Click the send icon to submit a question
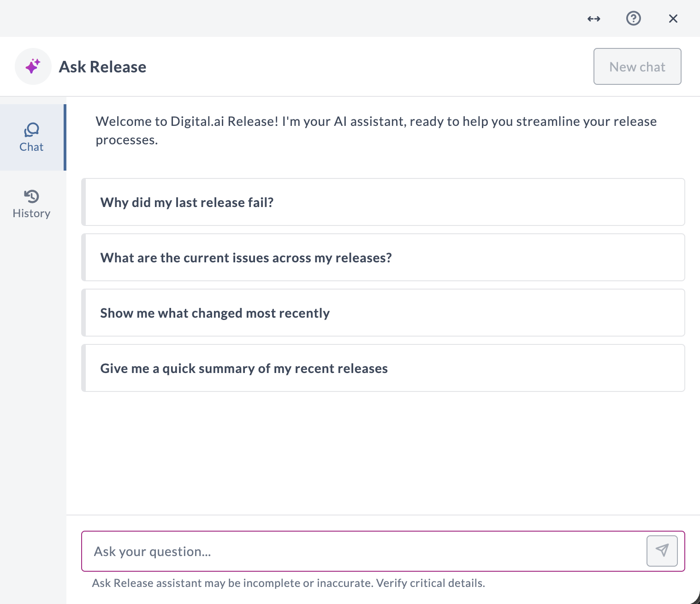 click(662, 551)
